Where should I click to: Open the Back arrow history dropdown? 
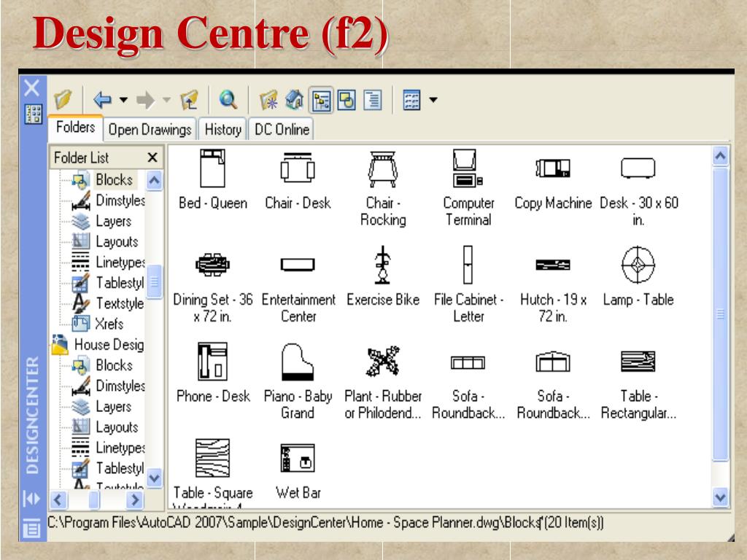tap(123, 99)
